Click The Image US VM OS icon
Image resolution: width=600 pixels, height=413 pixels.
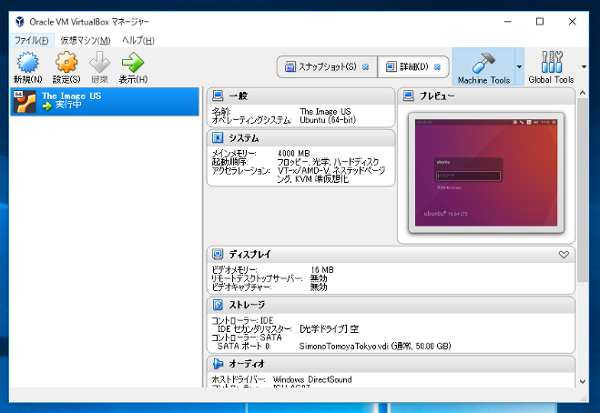click(25, 101)
